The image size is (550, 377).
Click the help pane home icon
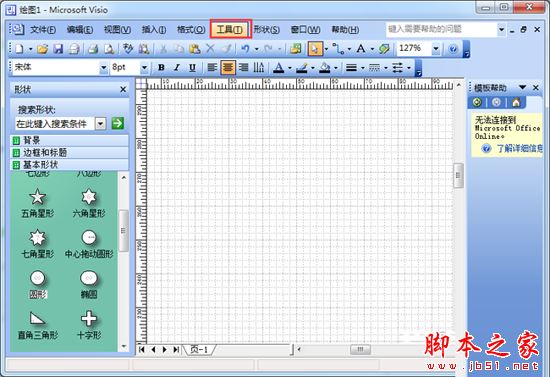pyautogui.click(x=516, y=102)
